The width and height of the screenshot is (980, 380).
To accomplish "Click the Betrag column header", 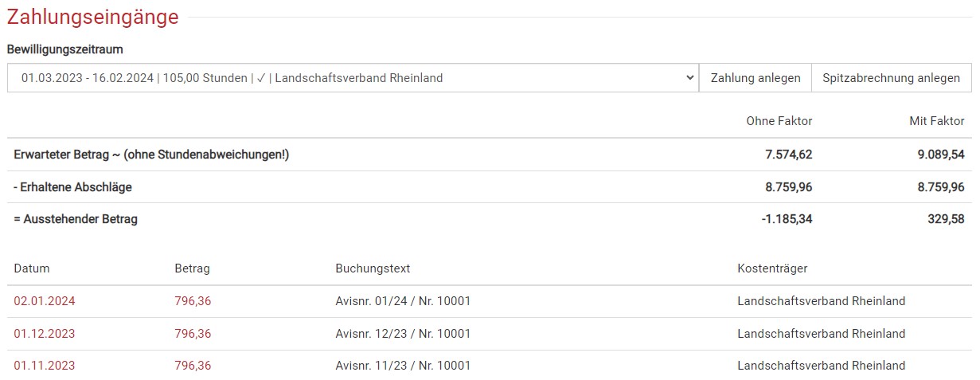I will click(192, 268).
